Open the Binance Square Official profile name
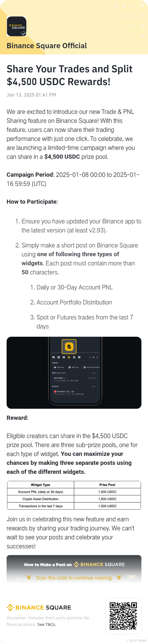 click(x=47, y=46)
